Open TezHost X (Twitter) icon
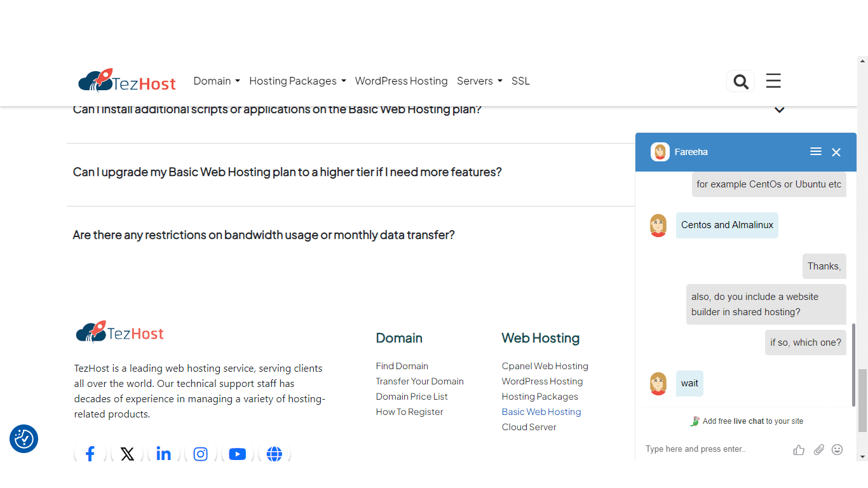This screenshot has height=488, width=868. (x=127, y=454)
